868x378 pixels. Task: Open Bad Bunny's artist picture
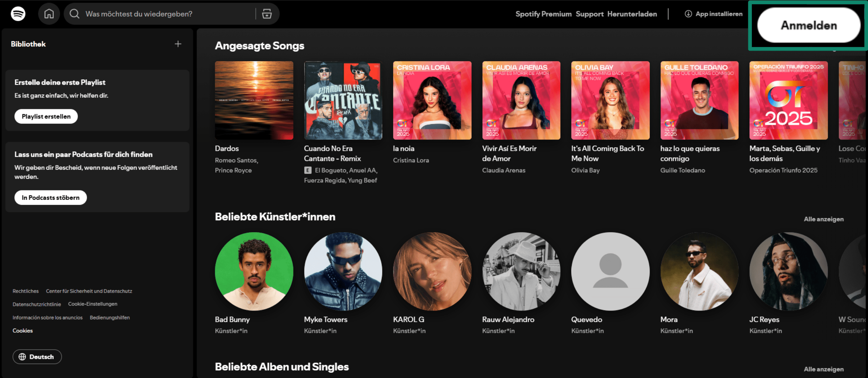click(254, 271)
